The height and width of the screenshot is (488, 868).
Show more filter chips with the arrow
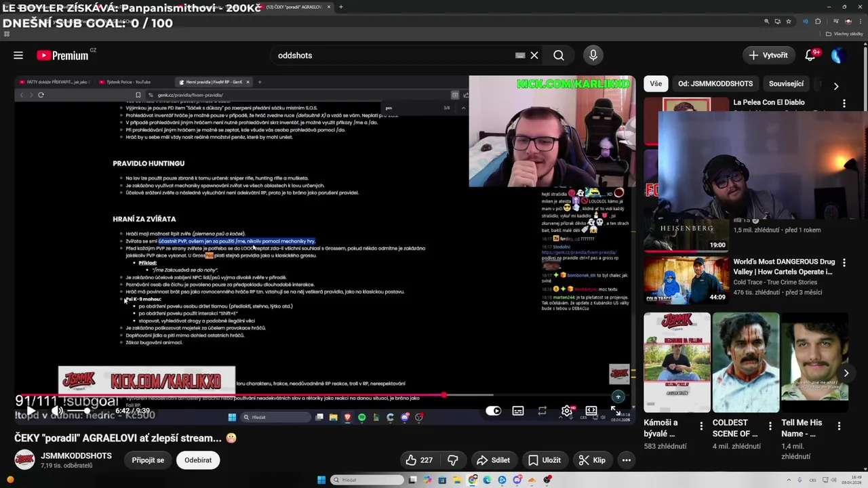coord(836,86)
